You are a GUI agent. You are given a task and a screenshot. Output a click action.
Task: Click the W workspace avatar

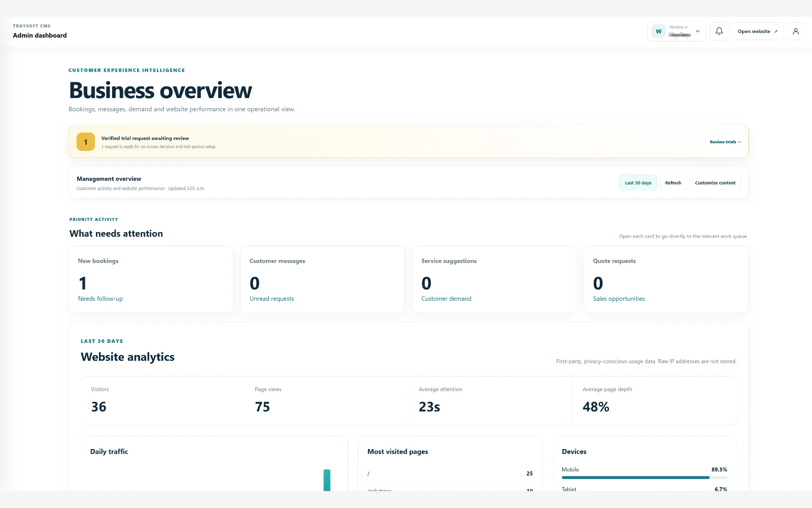coord(659,31)
